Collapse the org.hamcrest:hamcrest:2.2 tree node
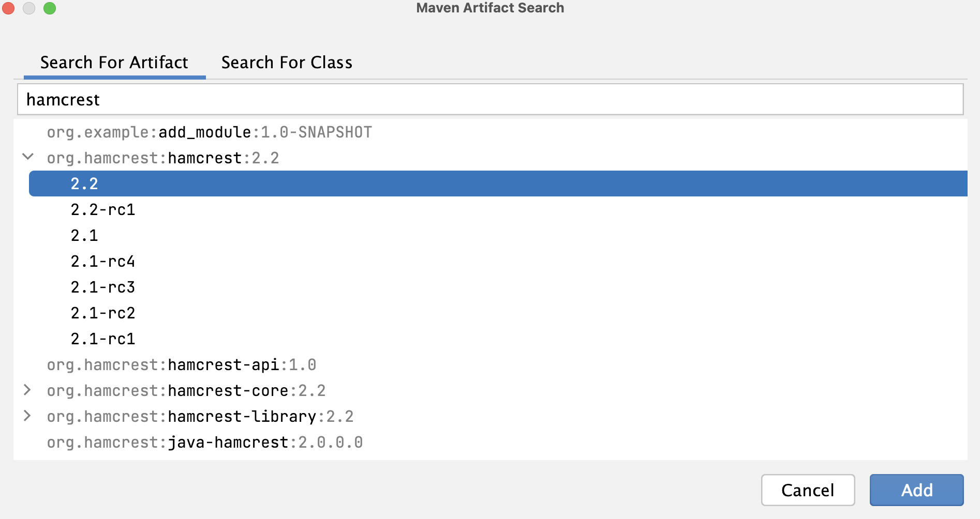Image resolution: width=980 pixels, height=519 pixels. 27,158
